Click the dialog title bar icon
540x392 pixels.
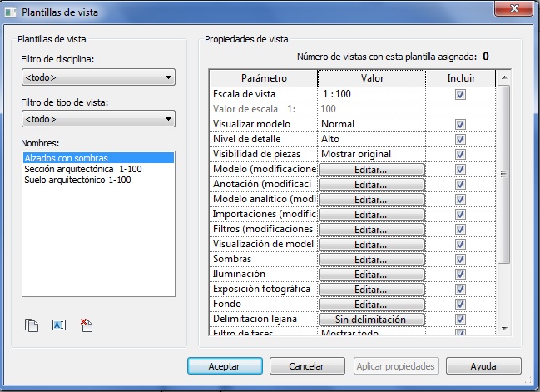tap(10, 12)
